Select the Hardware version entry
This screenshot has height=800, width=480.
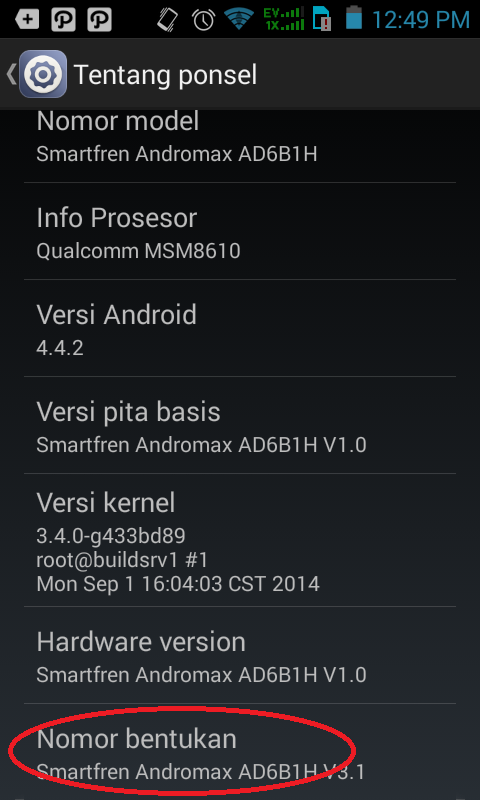click(x=240, y=655)
